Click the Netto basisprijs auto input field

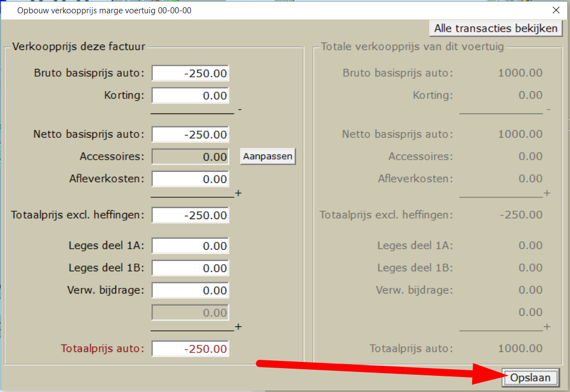pyautogui.click(x=190, y=135)
